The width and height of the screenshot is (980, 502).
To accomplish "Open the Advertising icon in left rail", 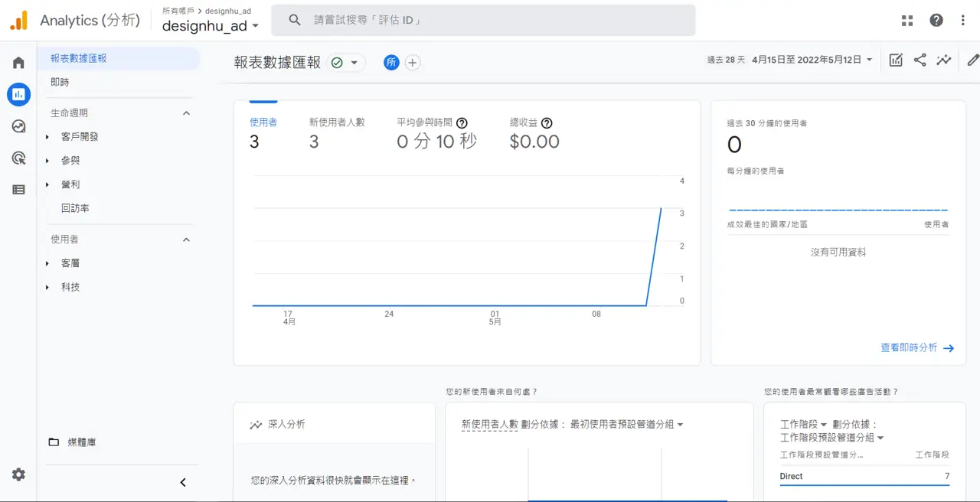I will tap(18, 158).
